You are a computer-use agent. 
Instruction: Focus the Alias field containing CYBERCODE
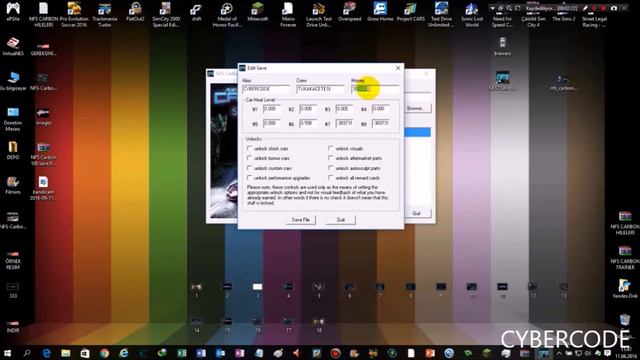tap(266, 89)
